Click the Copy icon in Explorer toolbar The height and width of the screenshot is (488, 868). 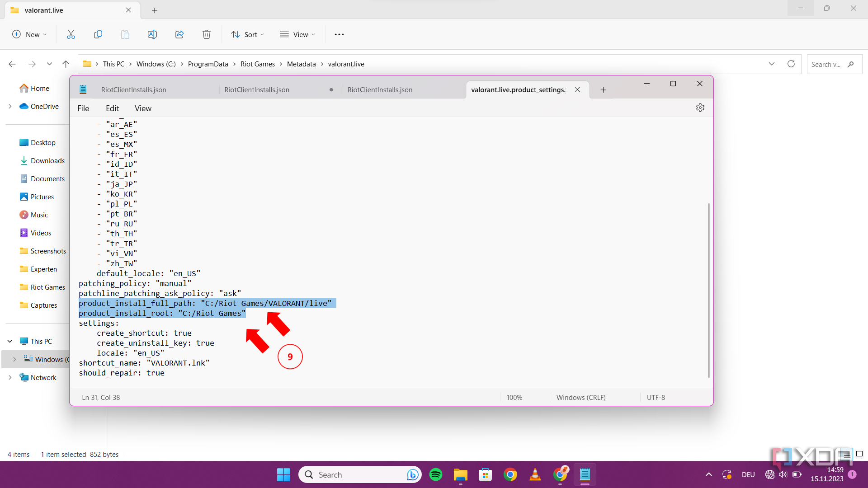pyautogui.click(x=98, y=34)
